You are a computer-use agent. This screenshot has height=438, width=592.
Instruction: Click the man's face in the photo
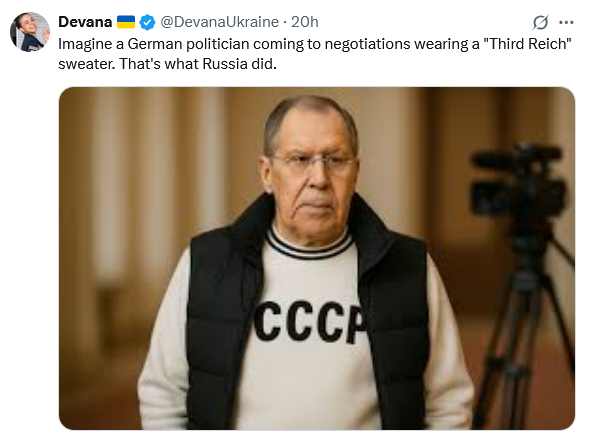pyautogui.click(x=311, y=179)
